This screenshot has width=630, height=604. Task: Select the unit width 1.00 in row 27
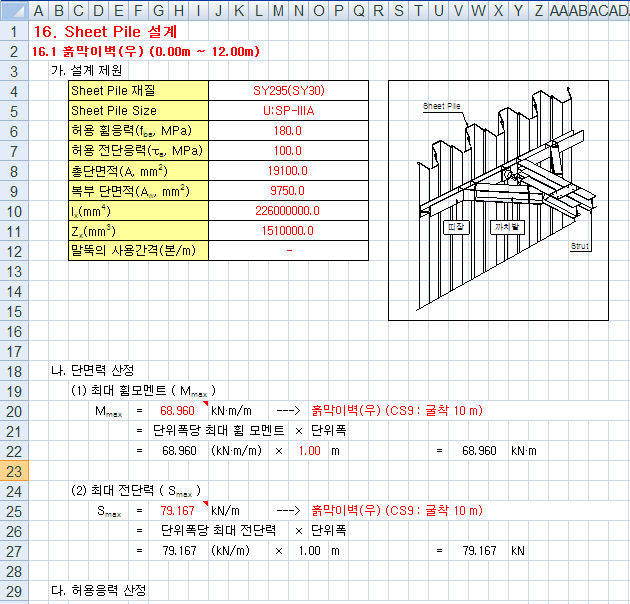(310, 551)
